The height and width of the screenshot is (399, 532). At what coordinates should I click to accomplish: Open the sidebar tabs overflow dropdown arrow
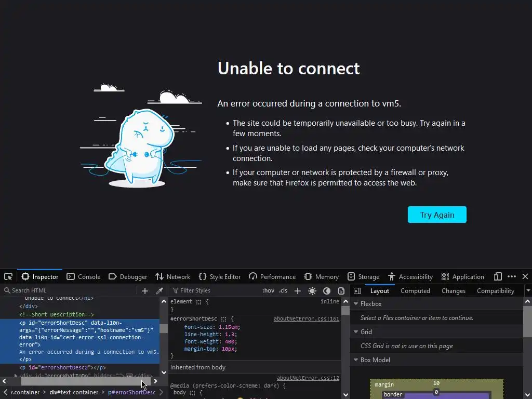528,291
